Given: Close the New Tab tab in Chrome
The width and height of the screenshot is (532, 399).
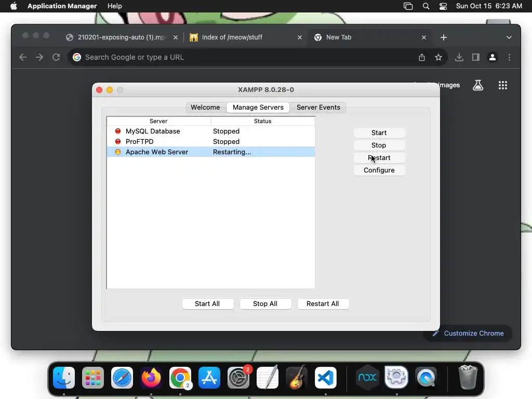Looking at the screenshot, I should (424, 37).
